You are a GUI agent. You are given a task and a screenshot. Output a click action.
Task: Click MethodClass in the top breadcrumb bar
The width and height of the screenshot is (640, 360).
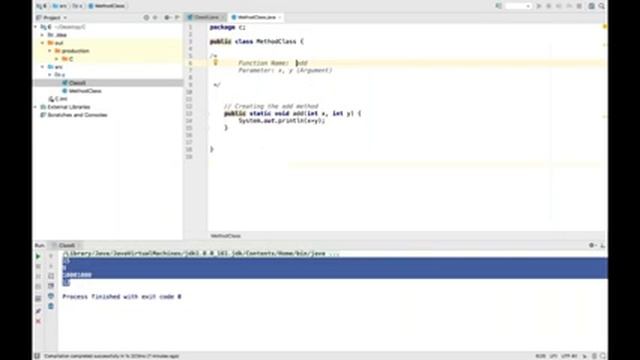click(107, 6)
